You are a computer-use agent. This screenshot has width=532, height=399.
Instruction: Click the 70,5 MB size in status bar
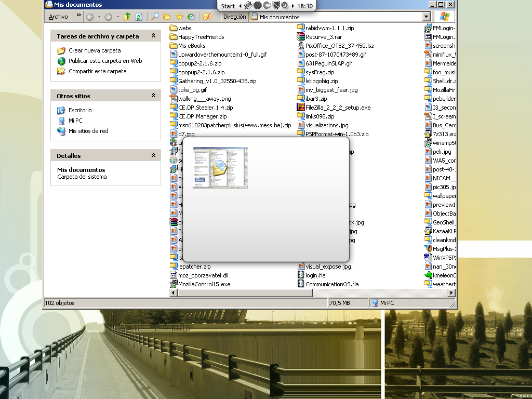pyautogui.click(x=340, y=303)
